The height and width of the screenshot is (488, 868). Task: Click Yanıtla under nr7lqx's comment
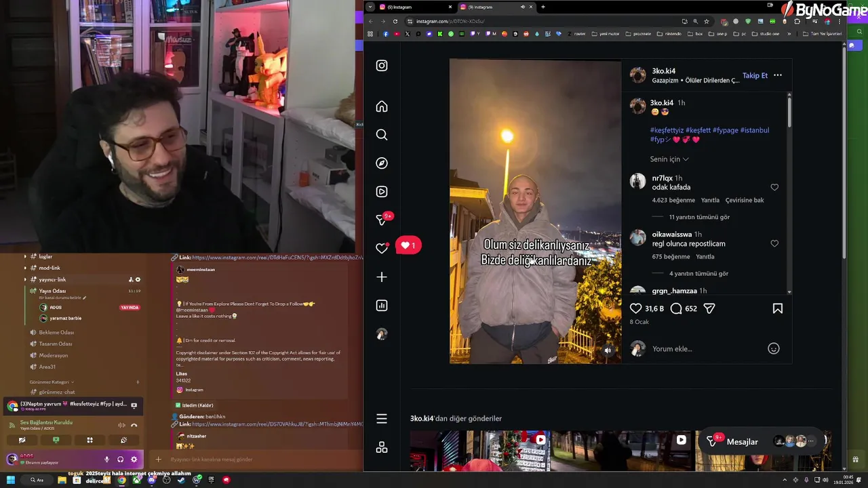tap(710, 200)
